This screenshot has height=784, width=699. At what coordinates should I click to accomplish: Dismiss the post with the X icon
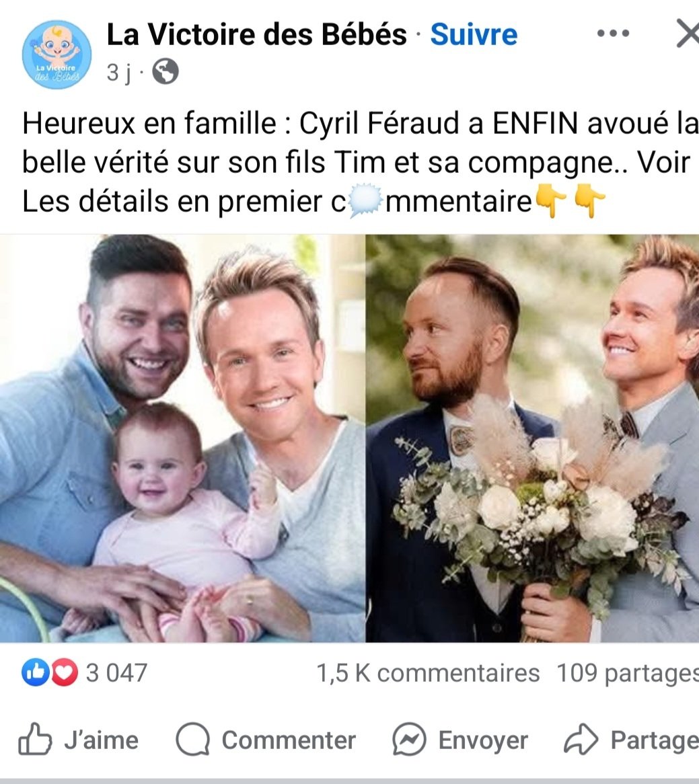pyautogui.click(x=688, y=33)
